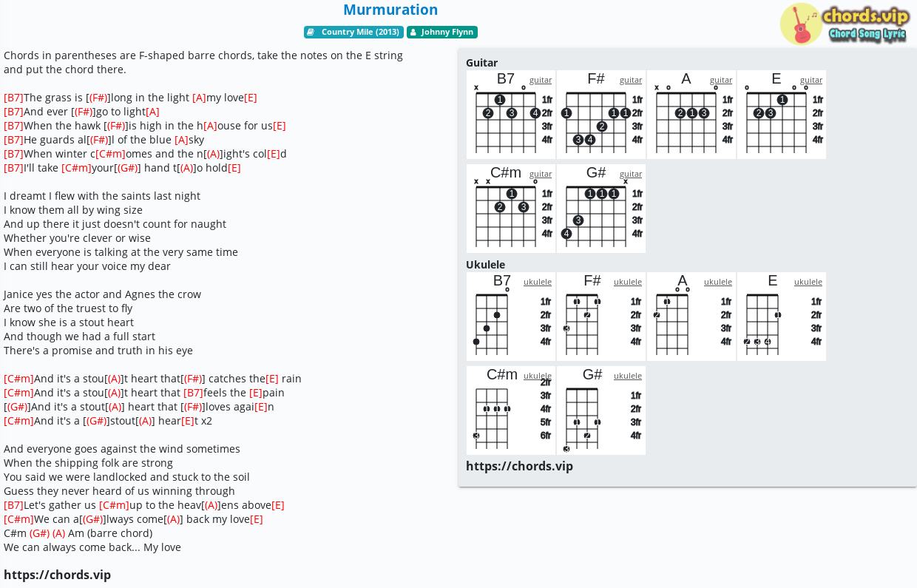The height and width of the screenshot is (588, 917).
Task: Open the guitar link beside the A chord
Action: (x=721, y=80)
